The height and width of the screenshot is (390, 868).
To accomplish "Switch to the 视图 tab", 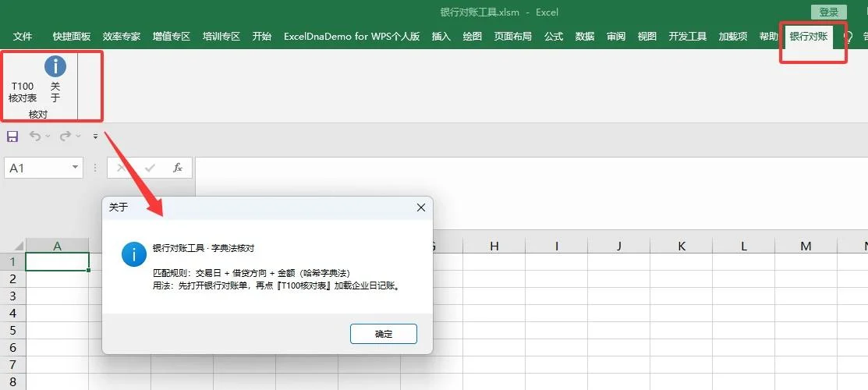I will [x=647, y=37].
